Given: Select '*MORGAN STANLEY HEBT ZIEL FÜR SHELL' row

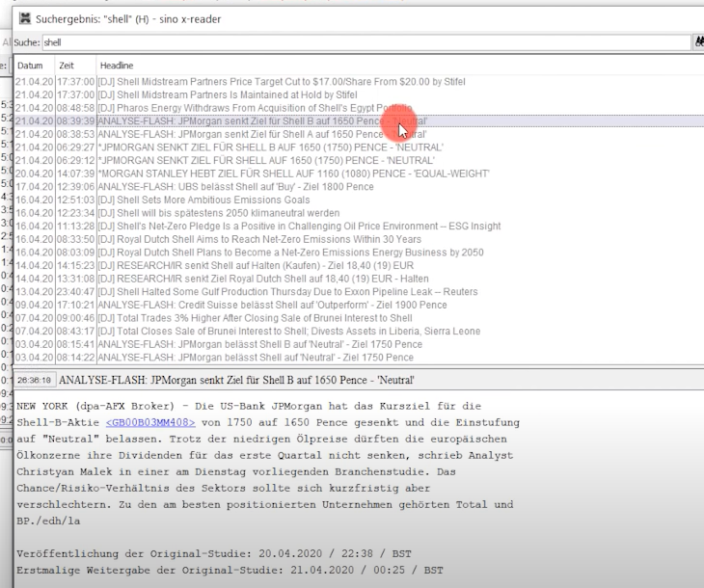Looking at the screenshot, I should pyautogui.click(x=359, y=174).
